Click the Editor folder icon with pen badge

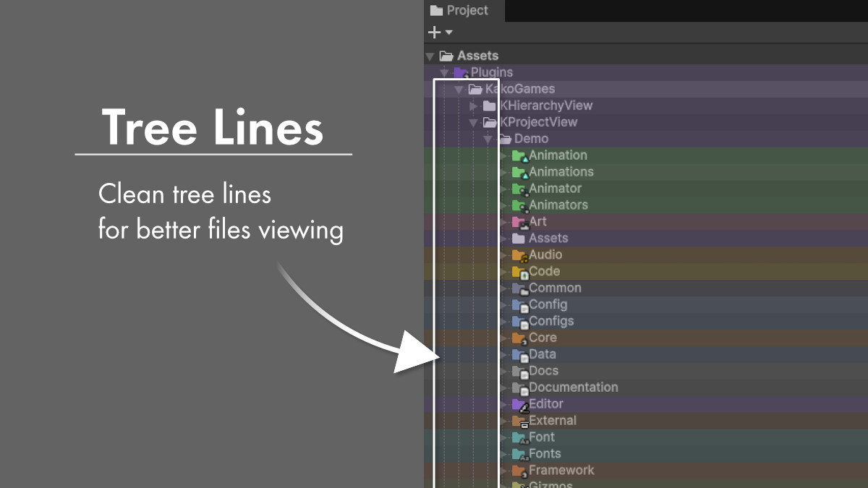[x=519, y=403]
